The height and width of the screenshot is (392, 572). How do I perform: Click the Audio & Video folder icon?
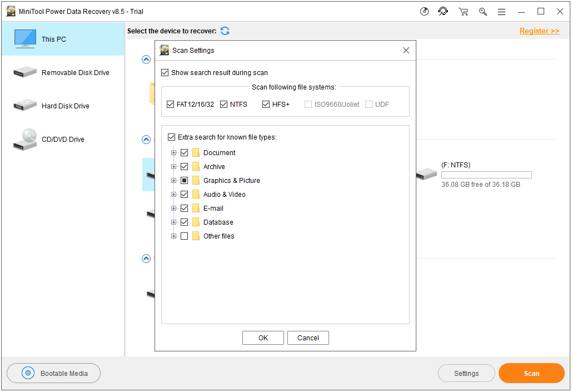pyautogui.click(x=196, y=194)
